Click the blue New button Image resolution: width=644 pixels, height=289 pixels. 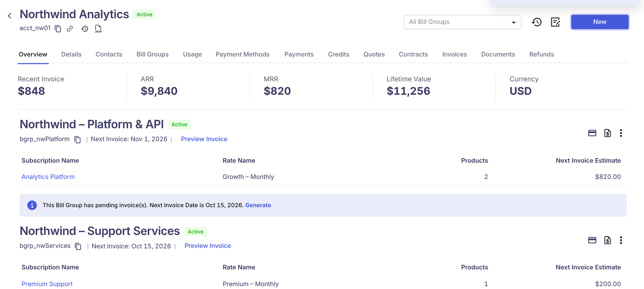pyautogui.click(x=600, y=22)
